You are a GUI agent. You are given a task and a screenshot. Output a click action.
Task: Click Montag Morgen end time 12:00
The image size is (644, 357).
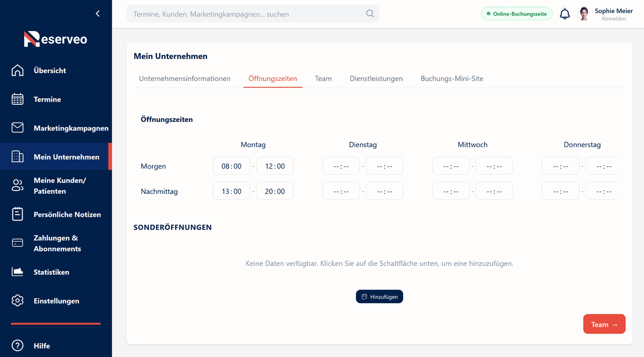click(275, 166)
